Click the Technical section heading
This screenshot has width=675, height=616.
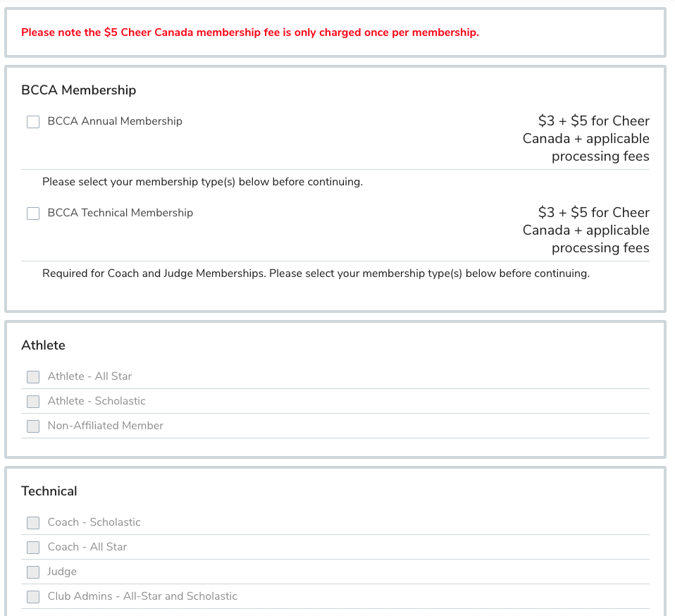(49, 491)
